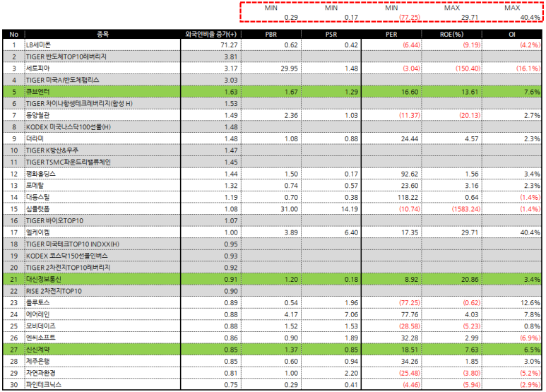Screen dimensions: 546x392
Task: Select the '엔씨소프트' name cell
Action: click(x=41, y=338)
